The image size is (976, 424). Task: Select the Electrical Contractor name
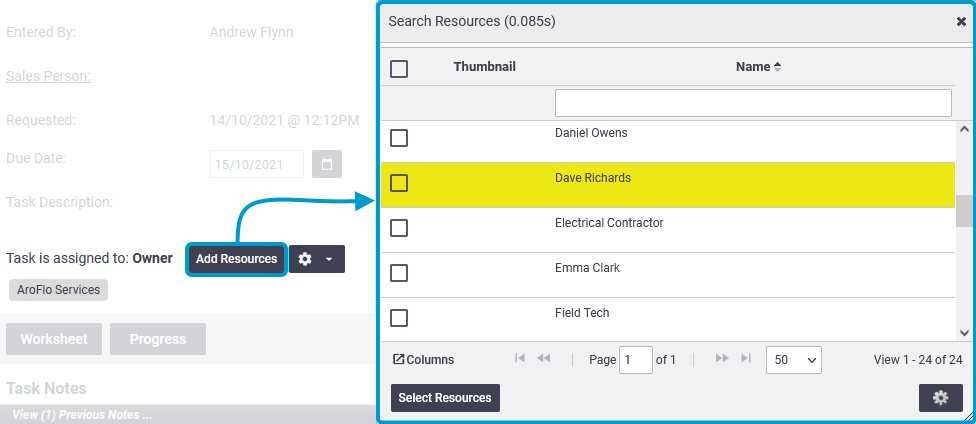609,223
